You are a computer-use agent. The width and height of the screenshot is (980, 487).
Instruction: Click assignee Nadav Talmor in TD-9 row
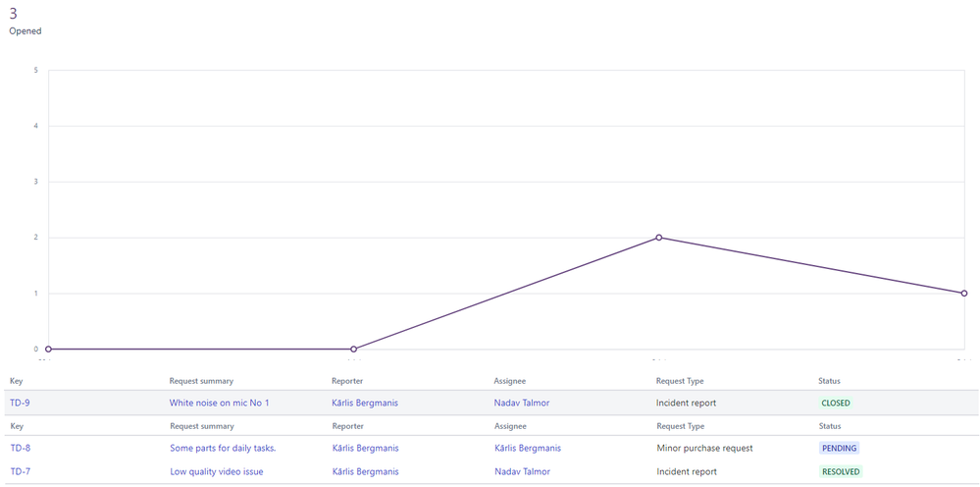522,404
